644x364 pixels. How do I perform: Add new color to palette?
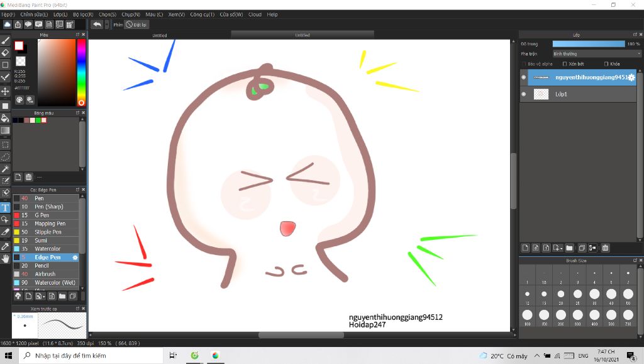tap(18, 177)
